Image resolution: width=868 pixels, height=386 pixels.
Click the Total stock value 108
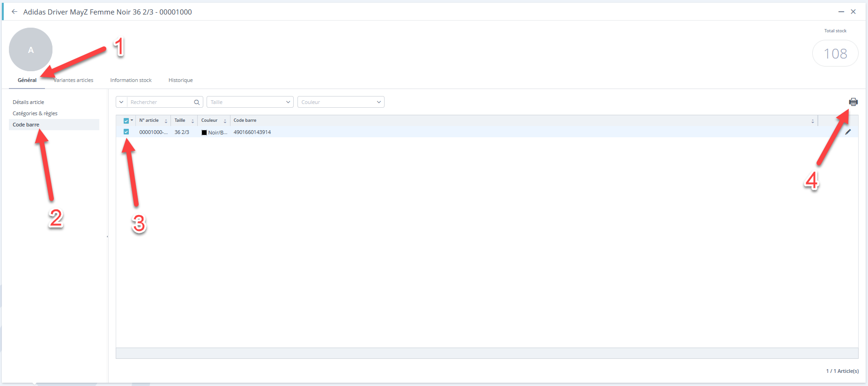835,53
